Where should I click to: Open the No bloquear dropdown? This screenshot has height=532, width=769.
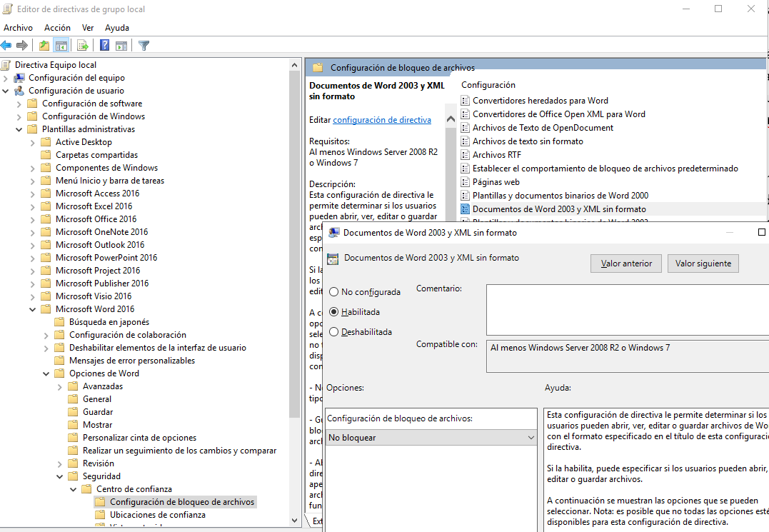tap(431, 437)
